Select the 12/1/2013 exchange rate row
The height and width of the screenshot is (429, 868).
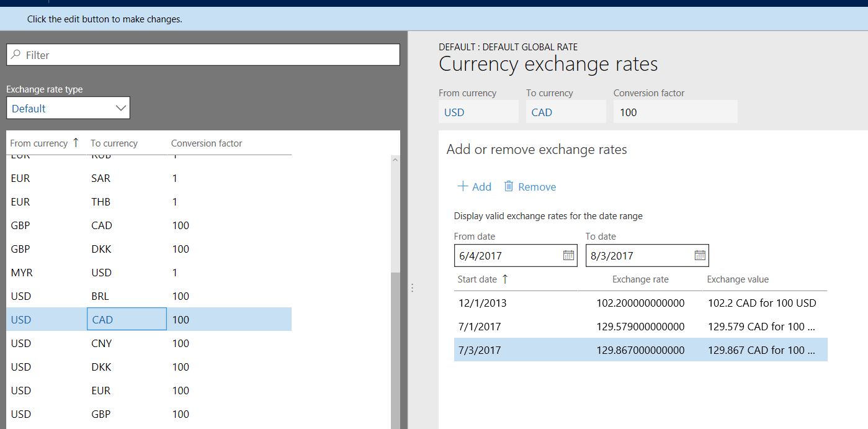pos(640,303)
